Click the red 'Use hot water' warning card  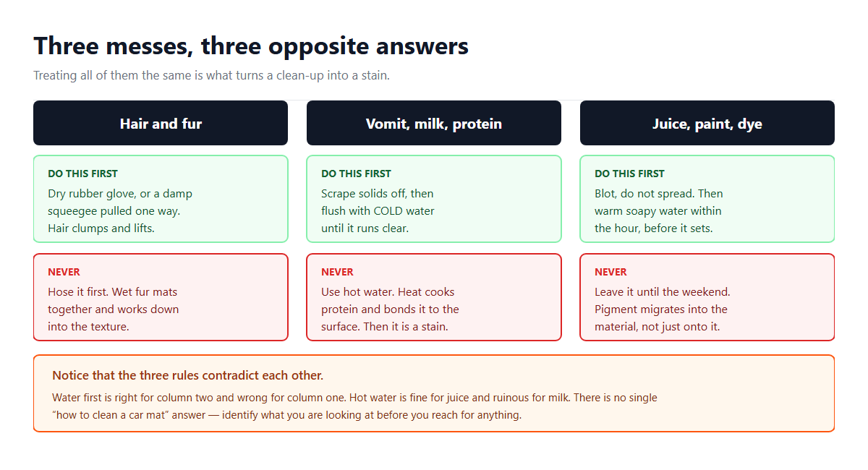point(434,297)
